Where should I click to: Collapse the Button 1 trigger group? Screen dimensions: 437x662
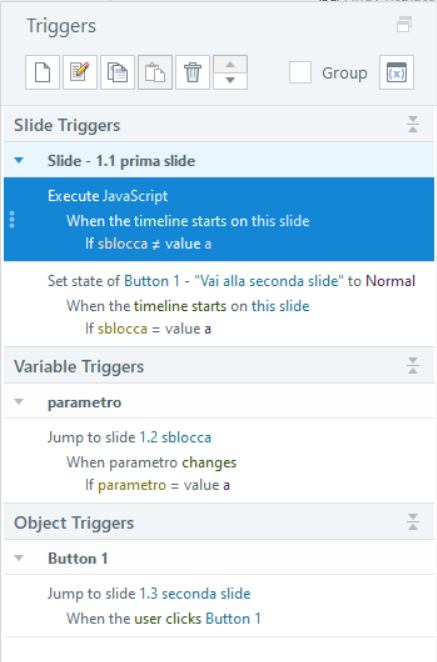tap(19, 558)
